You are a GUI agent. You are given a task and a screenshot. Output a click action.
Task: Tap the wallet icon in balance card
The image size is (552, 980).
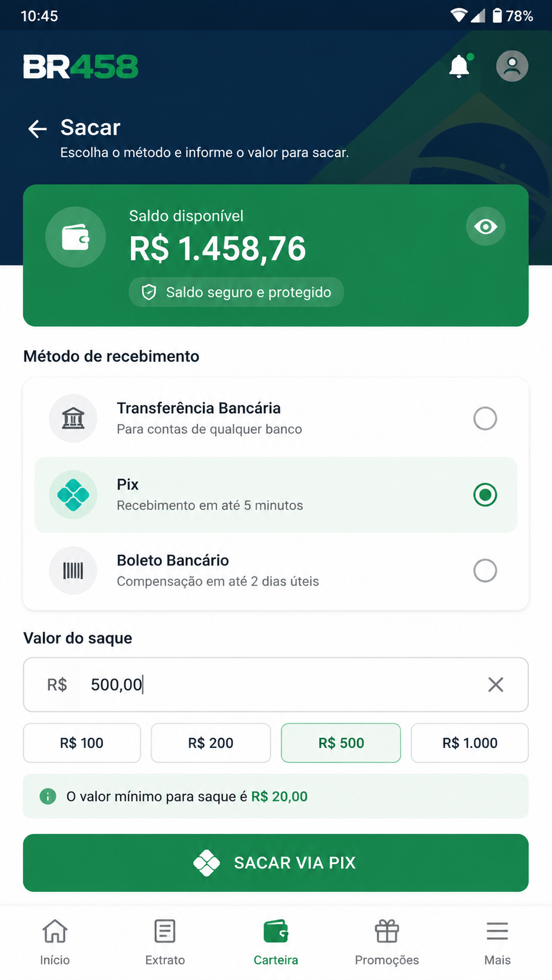tap(76, 237)
